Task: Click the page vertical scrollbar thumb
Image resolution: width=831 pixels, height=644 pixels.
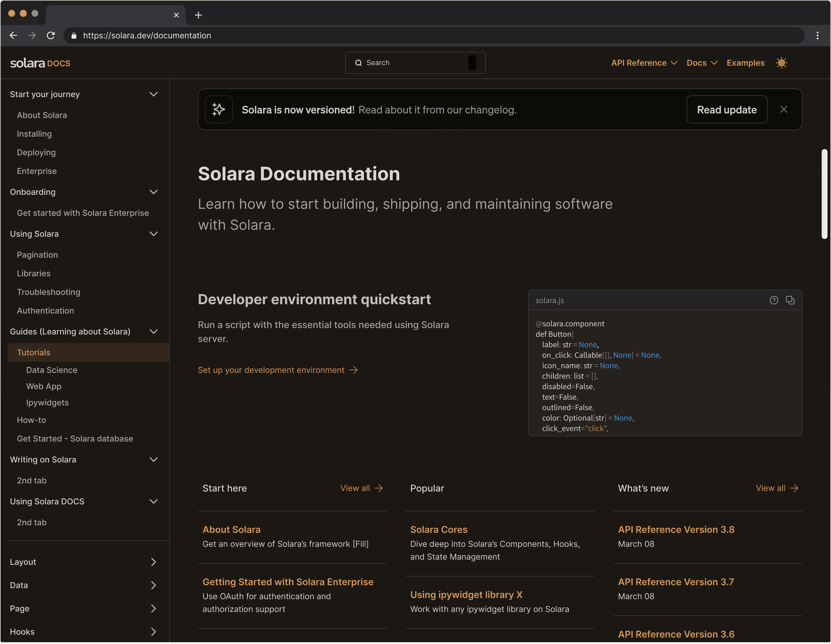Action: pyautogui.click(x=824, y=194)
